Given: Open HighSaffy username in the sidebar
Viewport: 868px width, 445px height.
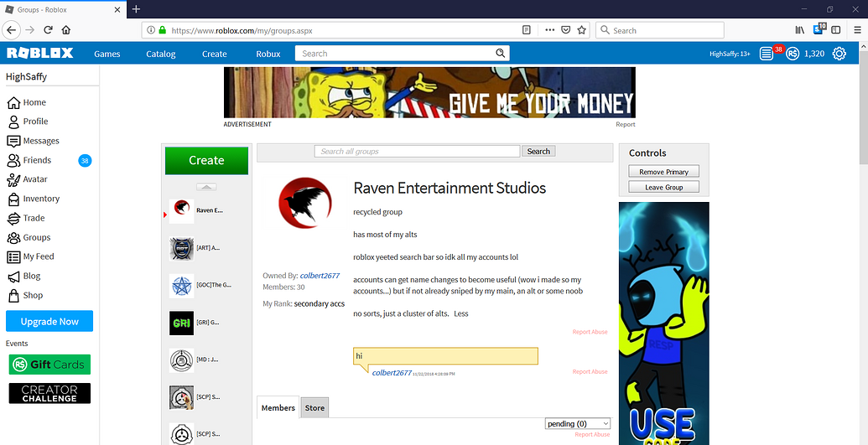Looking at the screenshot, I should tap(26, 77).
